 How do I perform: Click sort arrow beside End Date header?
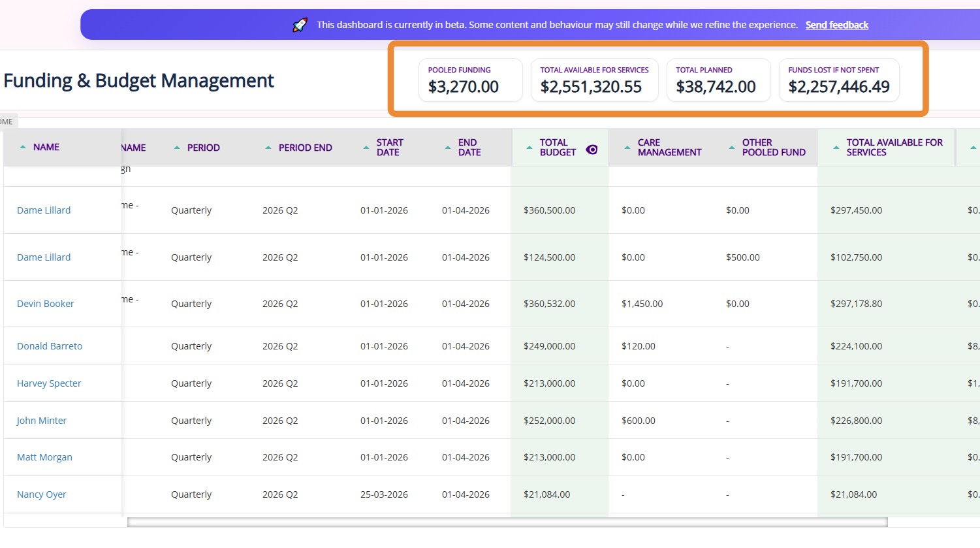pyautogui.click(x=448, y=148)
